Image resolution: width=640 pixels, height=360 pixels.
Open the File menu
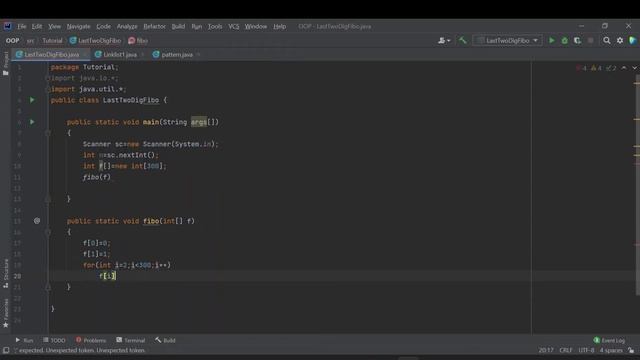[x=22, y=27]
